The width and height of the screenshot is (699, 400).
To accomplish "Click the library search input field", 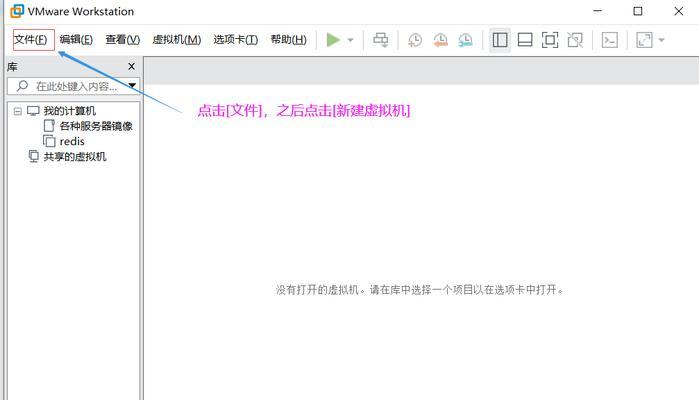I will point(74,86).
